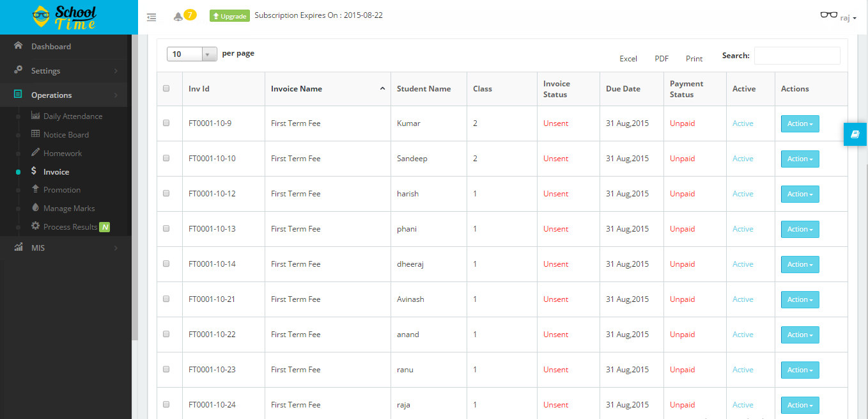Open the raj user menu dropdown

coord(848,18)
